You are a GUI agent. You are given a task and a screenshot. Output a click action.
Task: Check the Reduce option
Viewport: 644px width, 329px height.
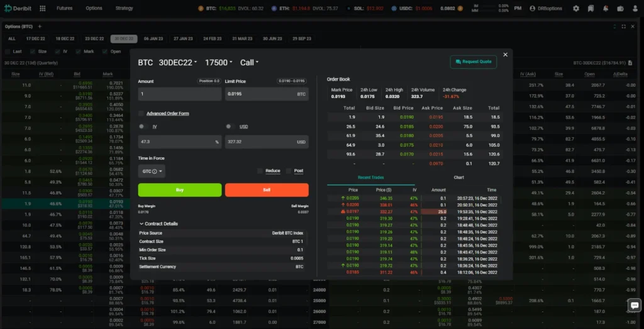tap(260, 171)
